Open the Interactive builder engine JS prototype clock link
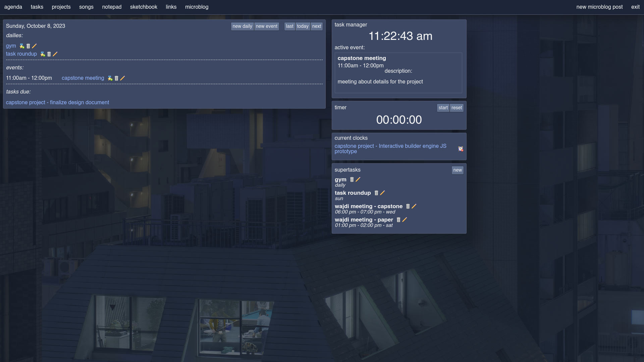This screenshot has width=644, height=362. (390, 149)
